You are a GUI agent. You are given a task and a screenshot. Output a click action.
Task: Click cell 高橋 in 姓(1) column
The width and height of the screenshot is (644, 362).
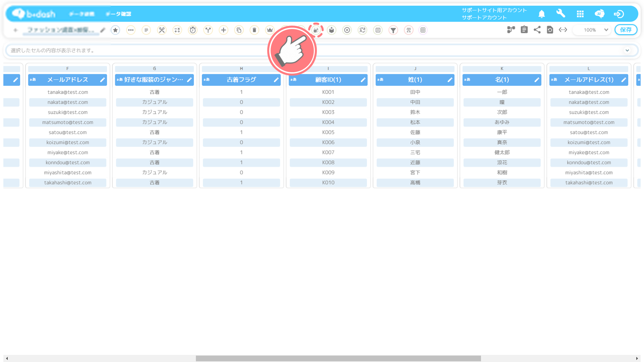pyautogui.click(x=415, y=183)
